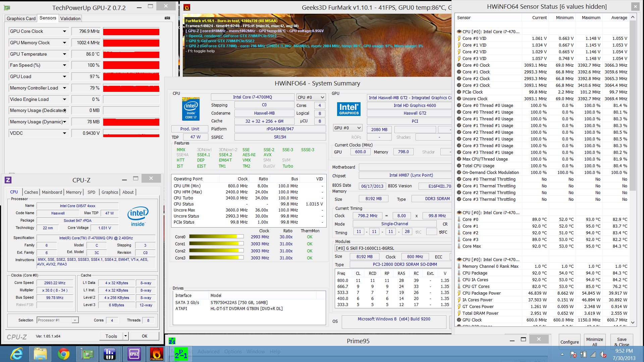This screenshot has height=362, width=644.
Task: Click the battery tray icon
Action: (x=584, y=354)
